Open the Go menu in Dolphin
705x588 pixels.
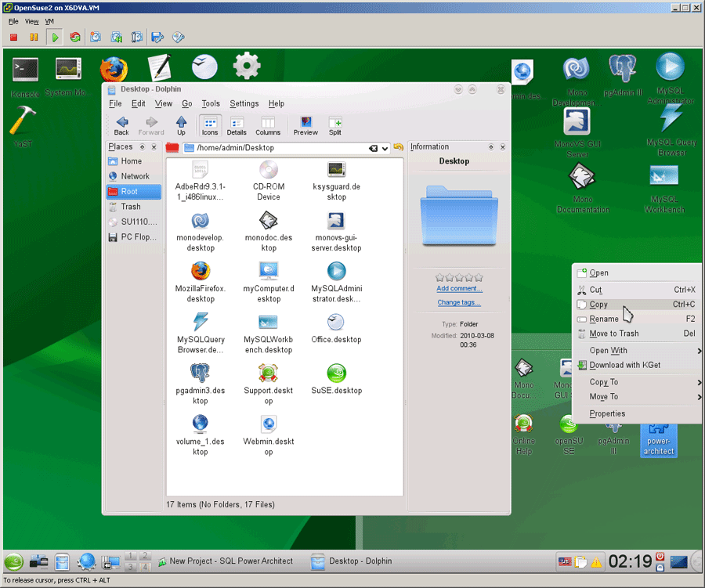[187, 103]
